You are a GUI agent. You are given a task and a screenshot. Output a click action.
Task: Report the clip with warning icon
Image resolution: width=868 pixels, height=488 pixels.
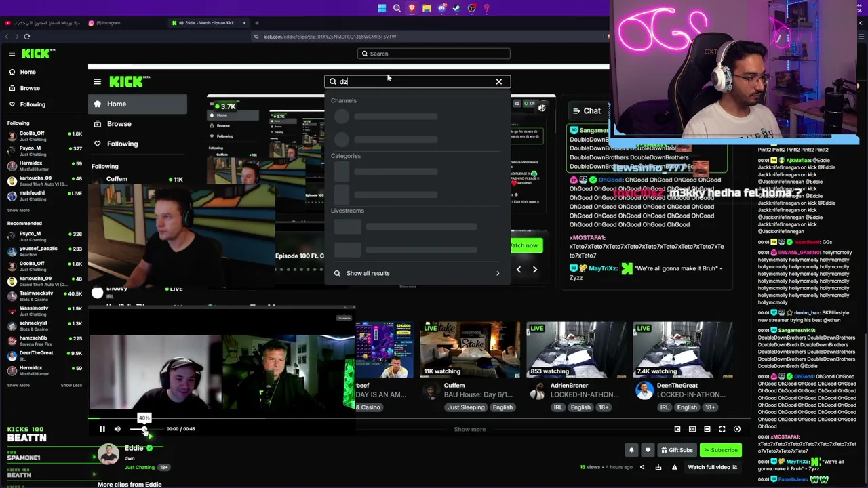(x=674, y=467)
